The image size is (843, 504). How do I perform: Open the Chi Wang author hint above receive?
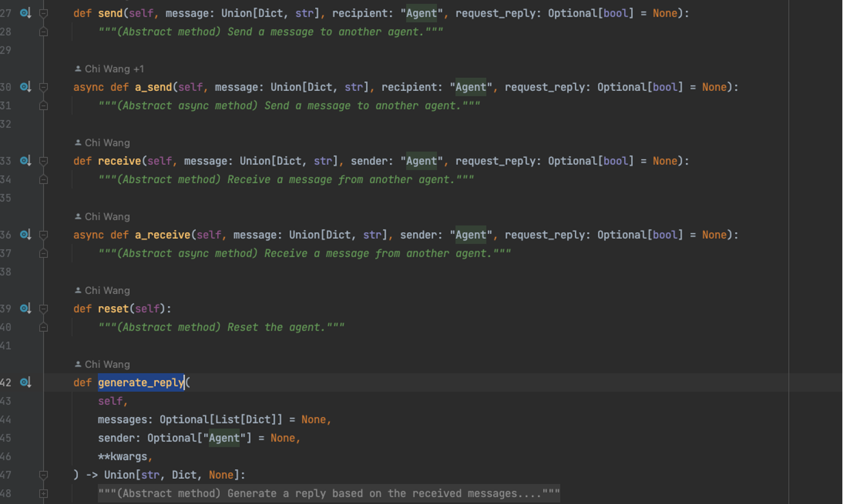pyautogui.click(x=102, y=142)
